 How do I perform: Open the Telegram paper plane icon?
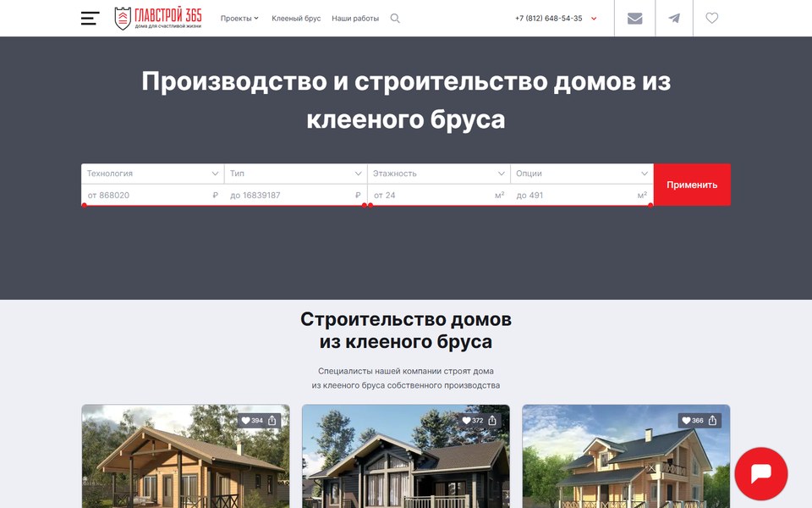click(x=674, y=18)
